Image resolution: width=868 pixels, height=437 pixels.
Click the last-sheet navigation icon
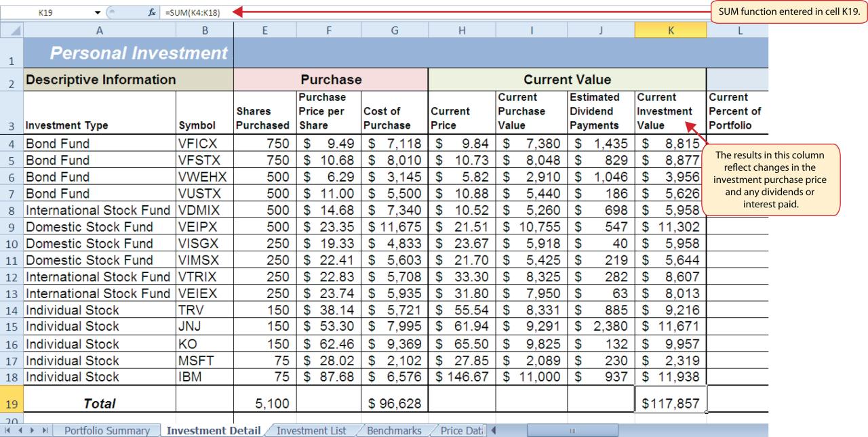coord(46,430)
